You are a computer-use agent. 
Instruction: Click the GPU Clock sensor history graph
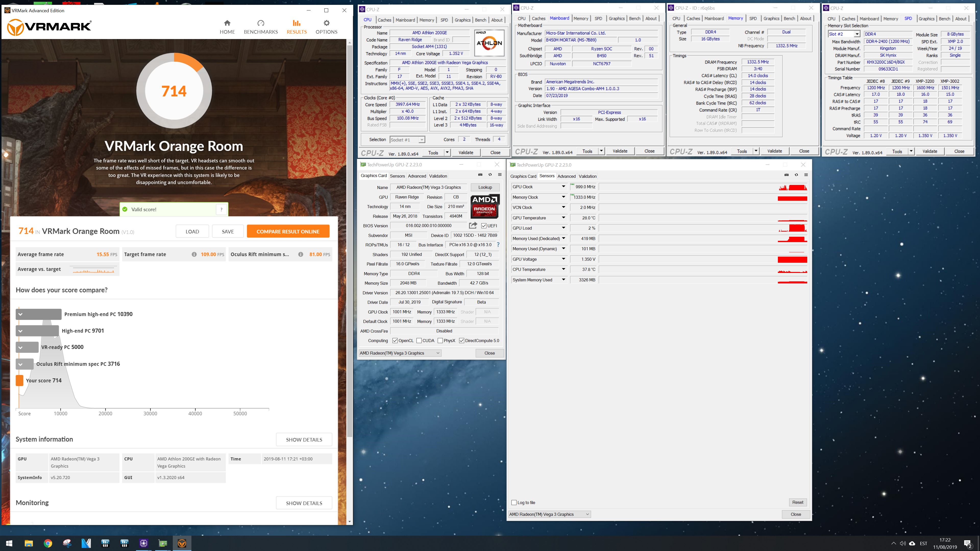coord(703,187)
